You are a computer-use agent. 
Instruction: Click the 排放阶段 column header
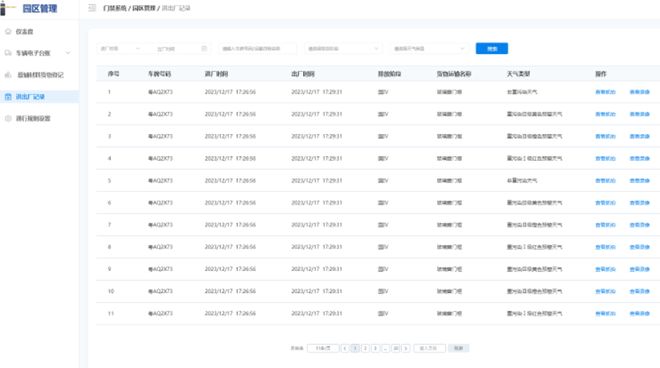coord(389,74)
